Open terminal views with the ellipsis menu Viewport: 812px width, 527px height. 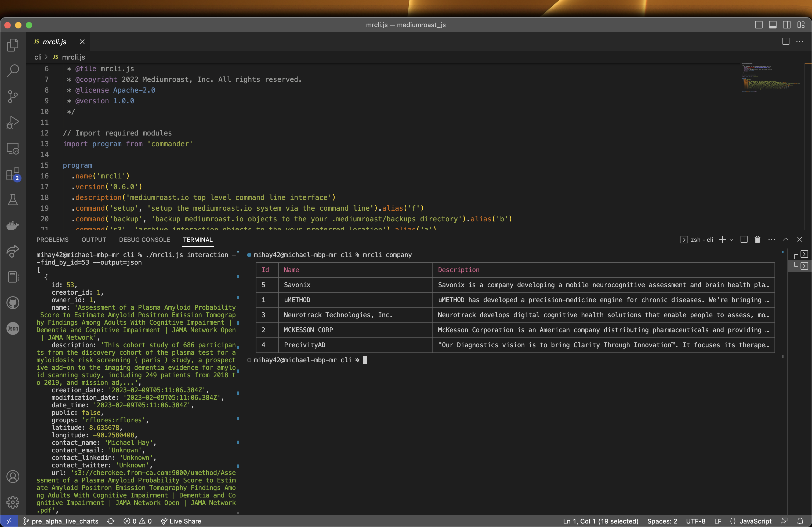[x=771, y=240]
